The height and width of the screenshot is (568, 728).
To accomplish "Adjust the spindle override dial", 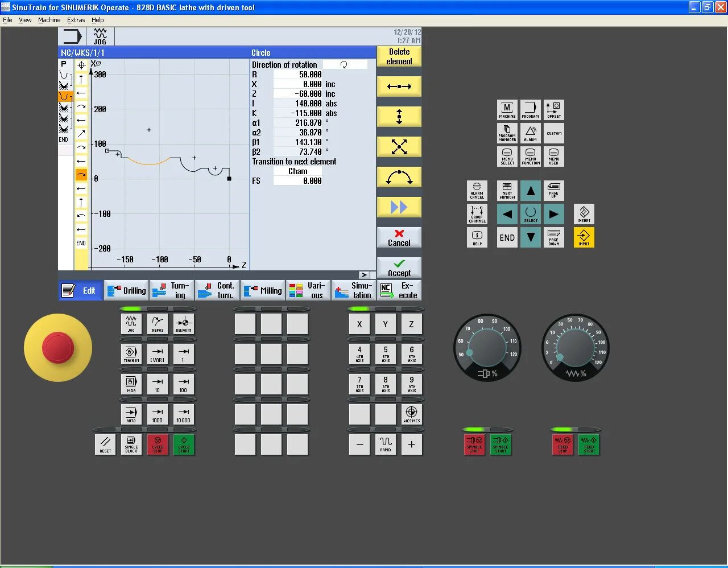I will point(487,348).
